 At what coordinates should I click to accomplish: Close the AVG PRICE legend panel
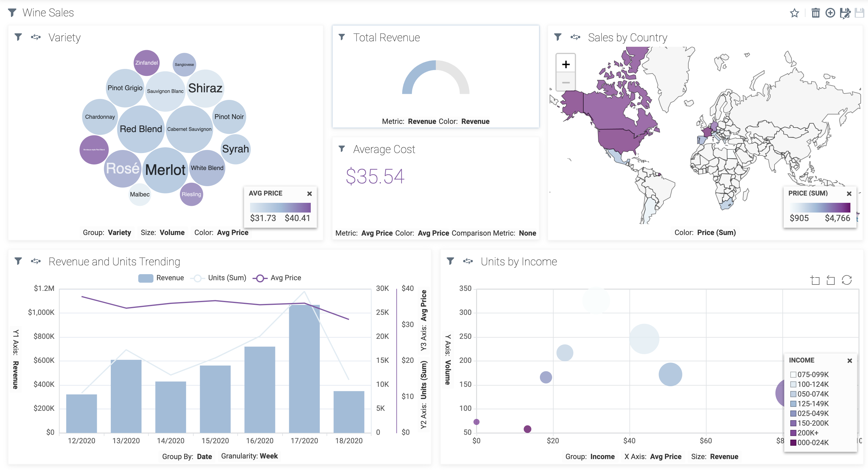pyautogui.click(x=309, y=193)
